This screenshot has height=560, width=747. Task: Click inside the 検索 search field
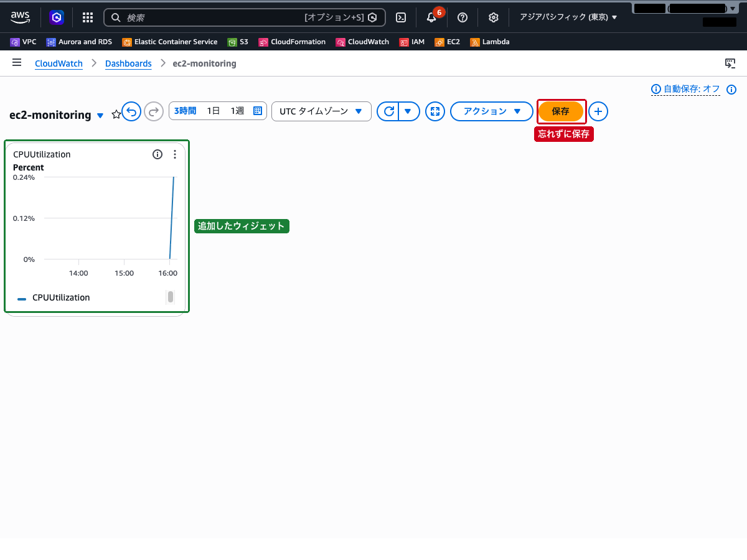pyautogui.click(x=245, y=17)
